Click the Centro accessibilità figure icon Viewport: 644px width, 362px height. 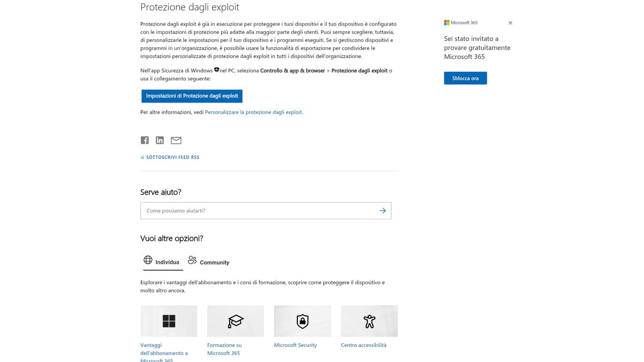tap(369, 321)
